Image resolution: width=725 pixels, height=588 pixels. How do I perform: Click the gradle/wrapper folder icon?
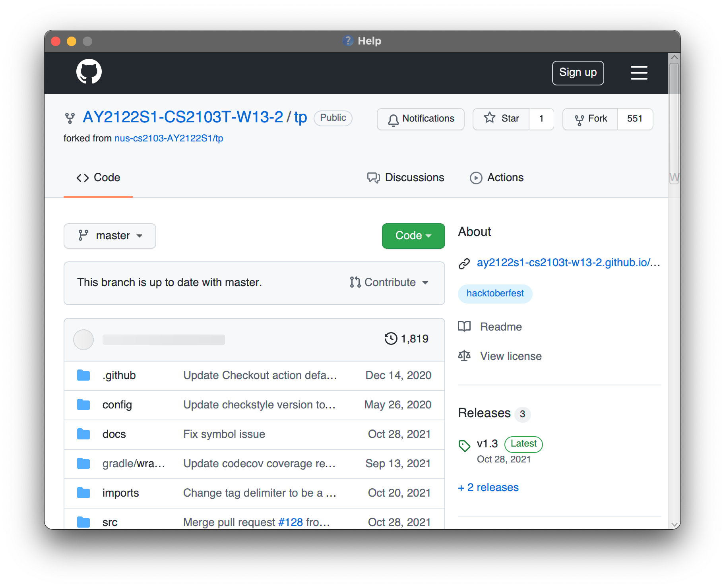pyautogui.click(x=83, y=463)
